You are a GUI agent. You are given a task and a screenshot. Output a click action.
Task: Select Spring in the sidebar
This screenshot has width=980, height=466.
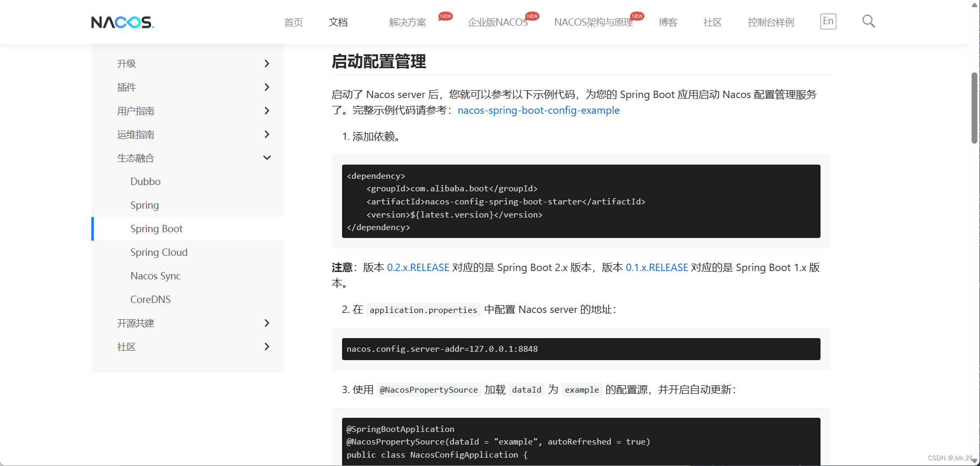click(145, 205)
